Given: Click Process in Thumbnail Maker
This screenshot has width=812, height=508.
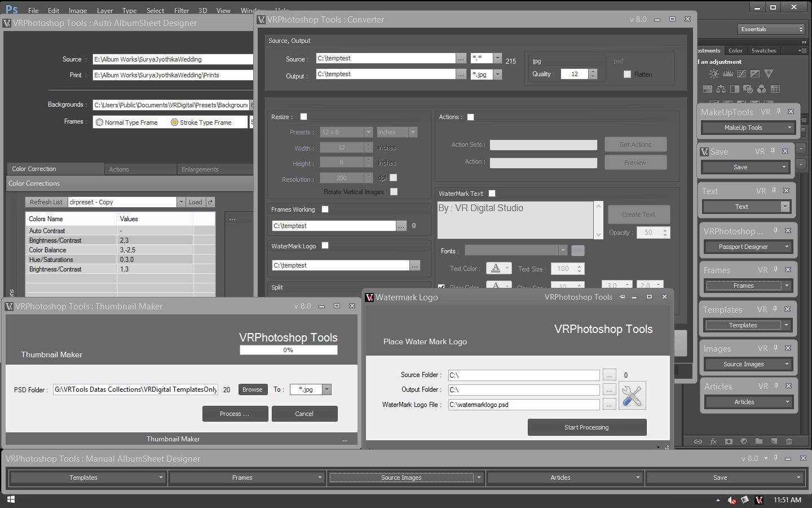Looking at the screenshot, I should tap(235, 414).
